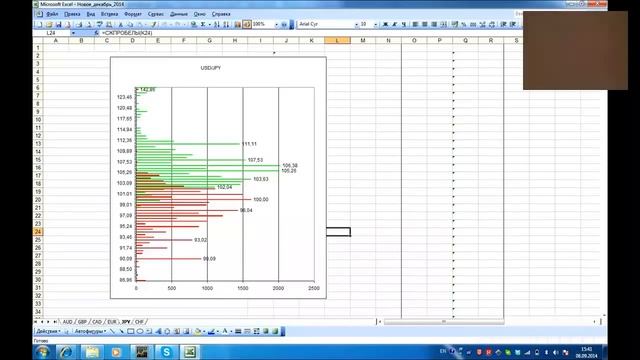Click the Format Painter brush icon
640x360 pixels.
pyautogui.click(x=153, y=24)
